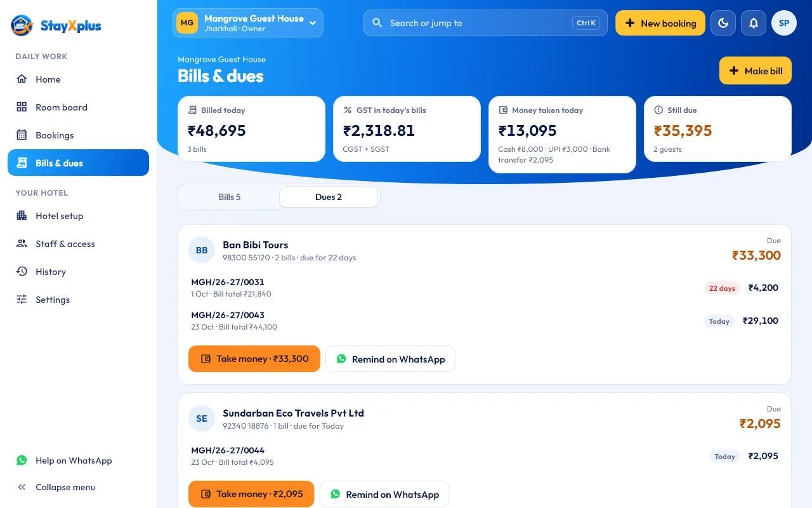
Task: Select Bills & dues sidebar item
Action: (x=78, y=163)
